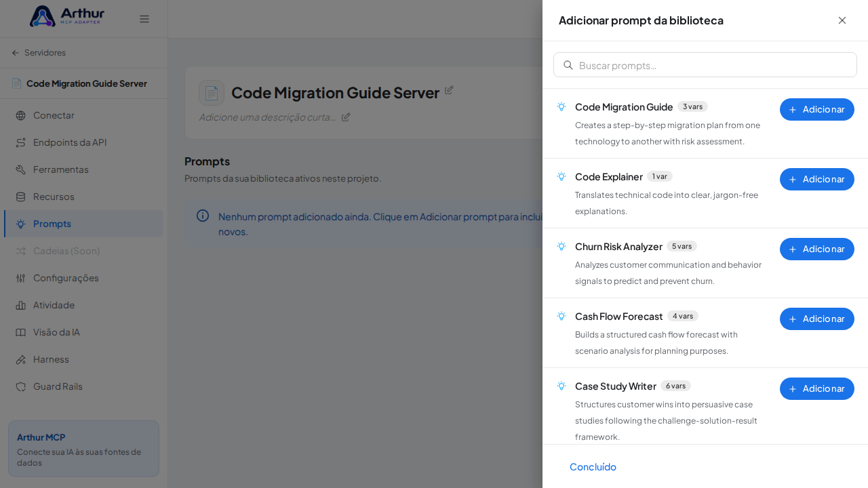Screen dimensions: 868x488
Task: Click the globe icon beside Conectar
Action: 20,115
